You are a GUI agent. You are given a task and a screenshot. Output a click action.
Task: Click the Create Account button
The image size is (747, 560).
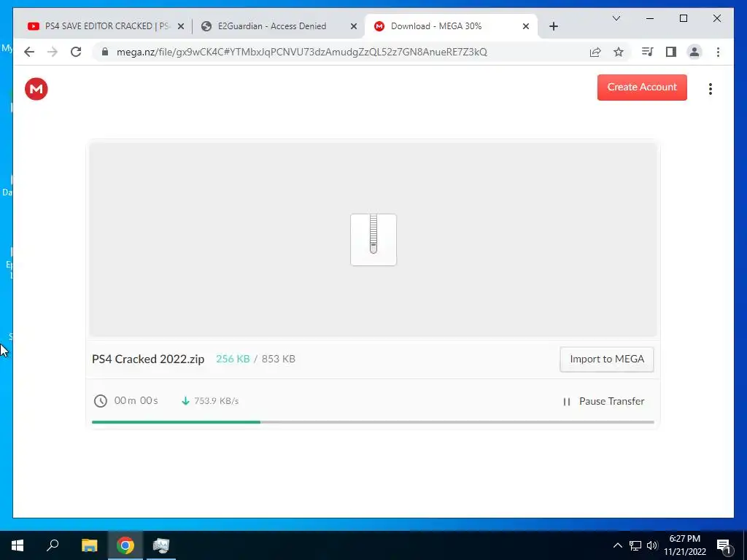(642, 87)
